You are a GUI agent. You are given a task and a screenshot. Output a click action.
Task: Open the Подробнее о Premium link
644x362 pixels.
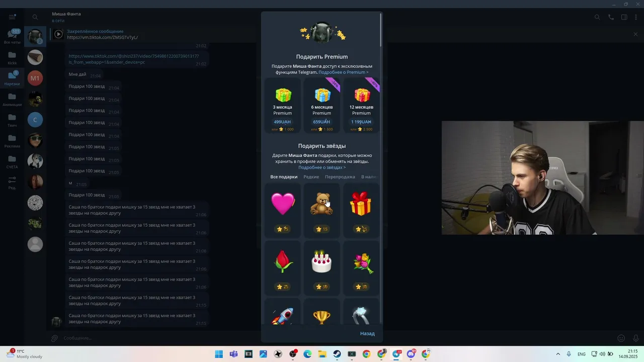click(x=343, y=72)
